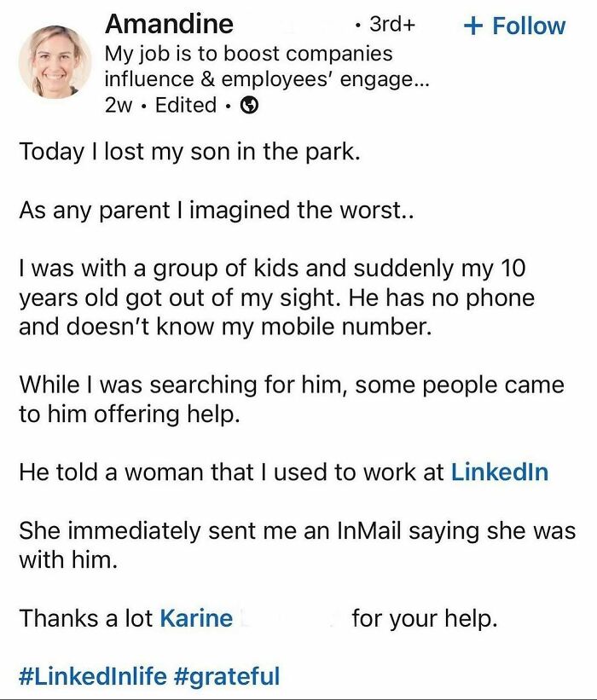Screen dimensions: 597x700
Task: Click the 2w post timestamp
Action: pyautogui.click(x=116, y=106)
